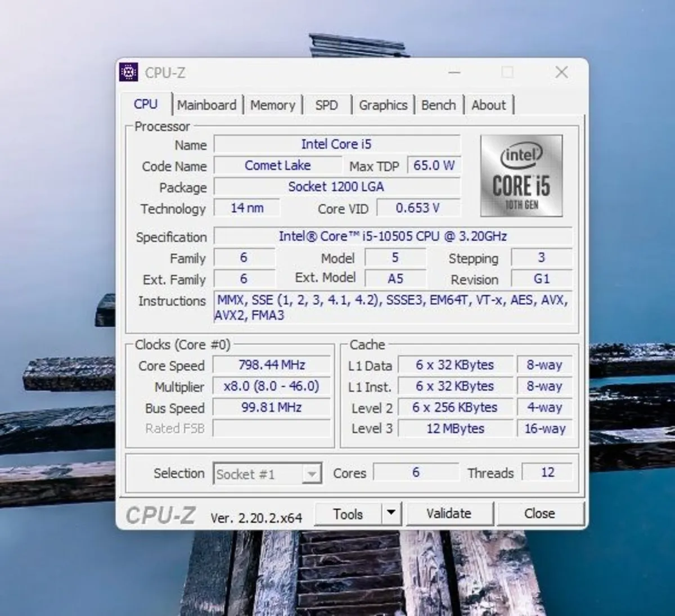
Task: Click the Core VID value '0.653 V'
Action: click(418, 208)
